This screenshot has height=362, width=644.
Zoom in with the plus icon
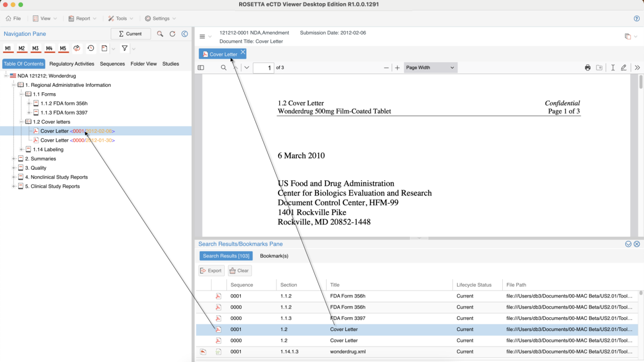click(x=397, y=68)
